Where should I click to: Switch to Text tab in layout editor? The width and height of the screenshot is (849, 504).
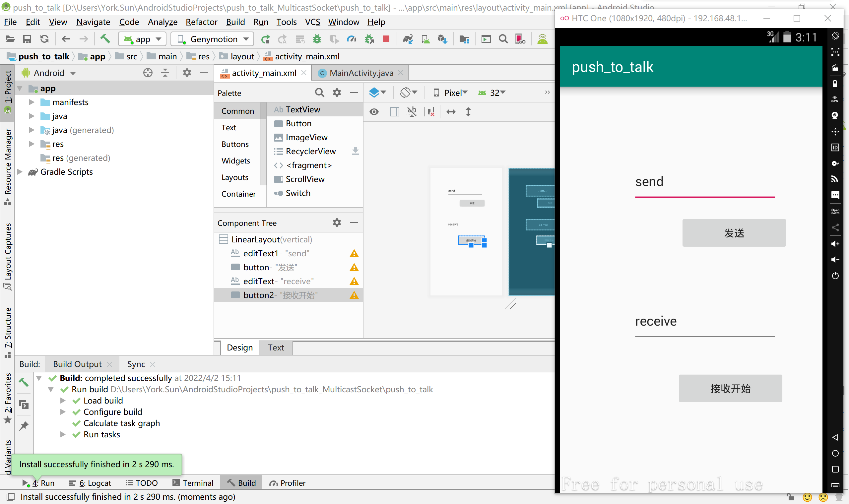point(275,347)
